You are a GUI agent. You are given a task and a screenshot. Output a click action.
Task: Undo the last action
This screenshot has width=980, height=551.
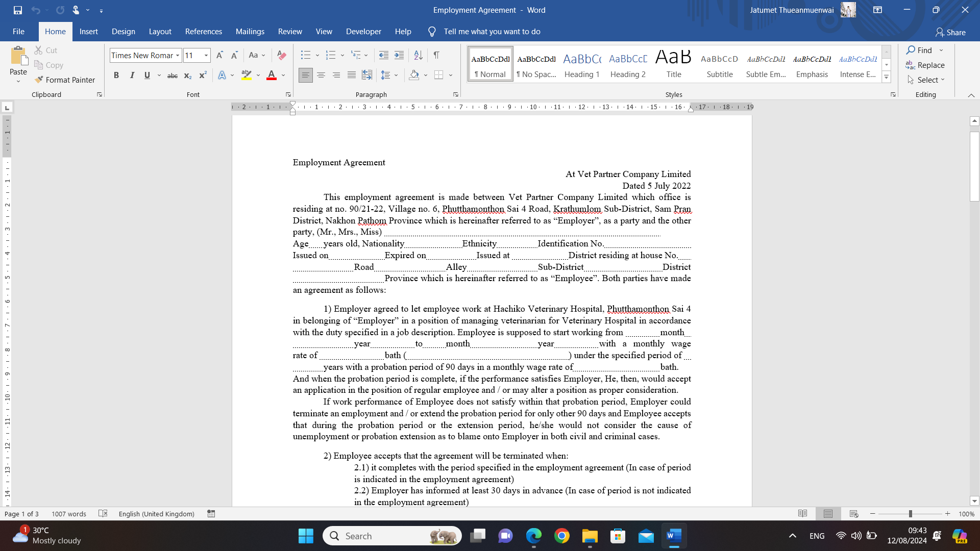[x=35, y=10]
